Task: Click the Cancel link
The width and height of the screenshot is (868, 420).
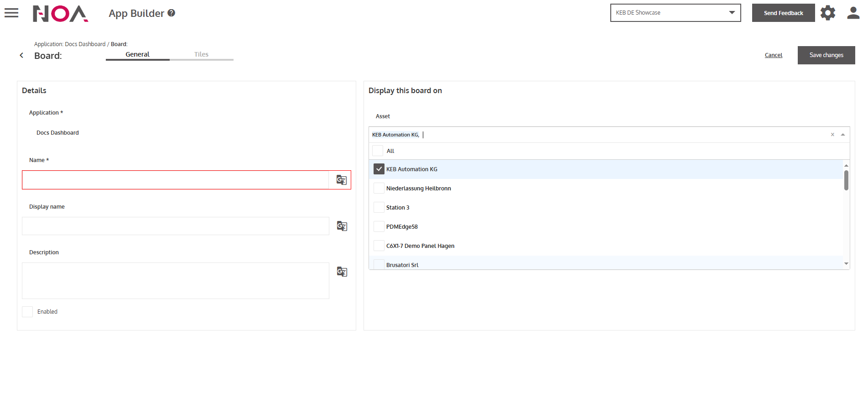Action: tap(773, 55)
